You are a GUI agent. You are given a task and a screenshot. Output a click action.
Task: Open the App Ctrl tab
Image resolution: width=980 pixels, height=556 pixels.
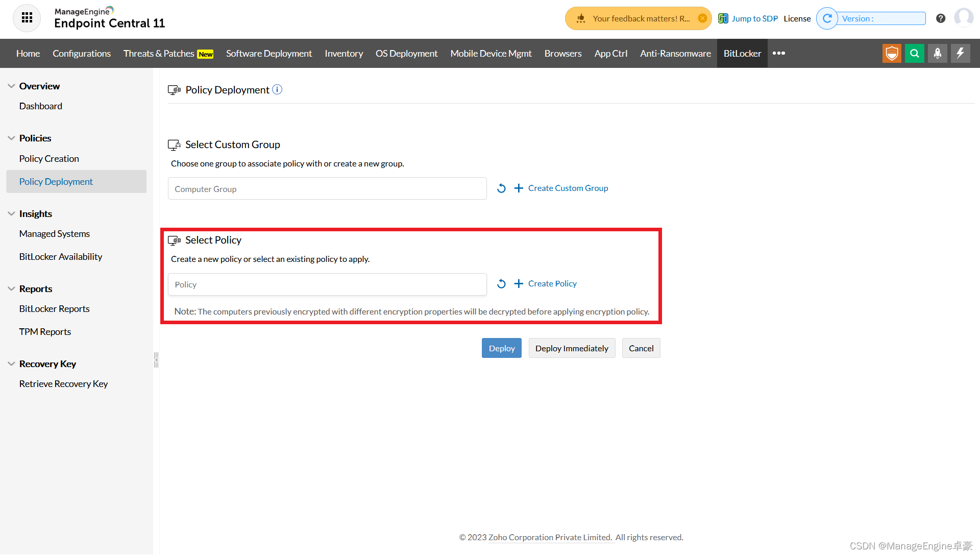click(x=611, y=53)
